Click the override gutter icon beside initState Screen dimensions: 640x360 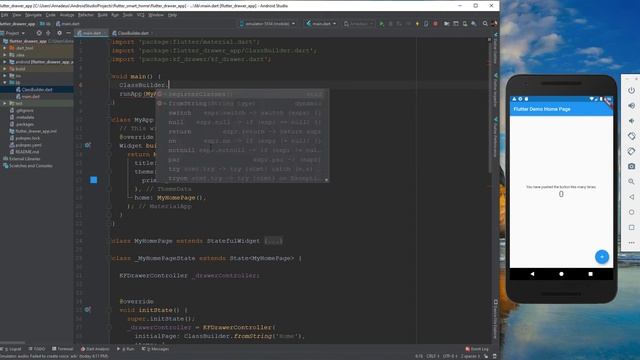87,310
